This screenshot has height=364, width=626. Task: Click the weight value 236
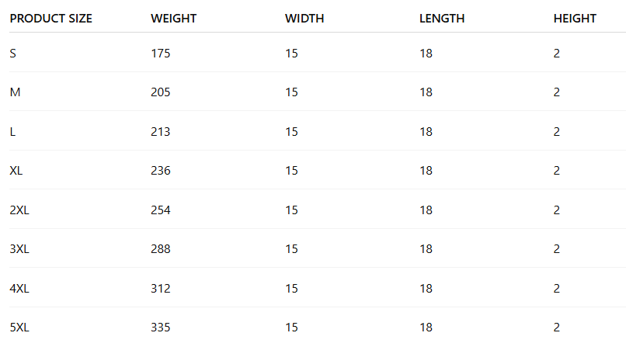pos(161,171)
